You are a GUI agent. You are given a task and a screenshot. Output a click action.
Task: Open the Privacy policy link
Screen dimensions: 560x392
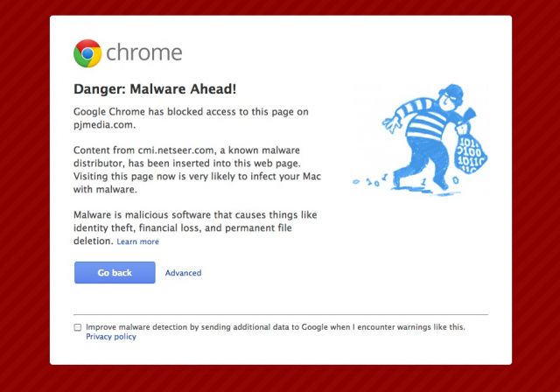111,337
